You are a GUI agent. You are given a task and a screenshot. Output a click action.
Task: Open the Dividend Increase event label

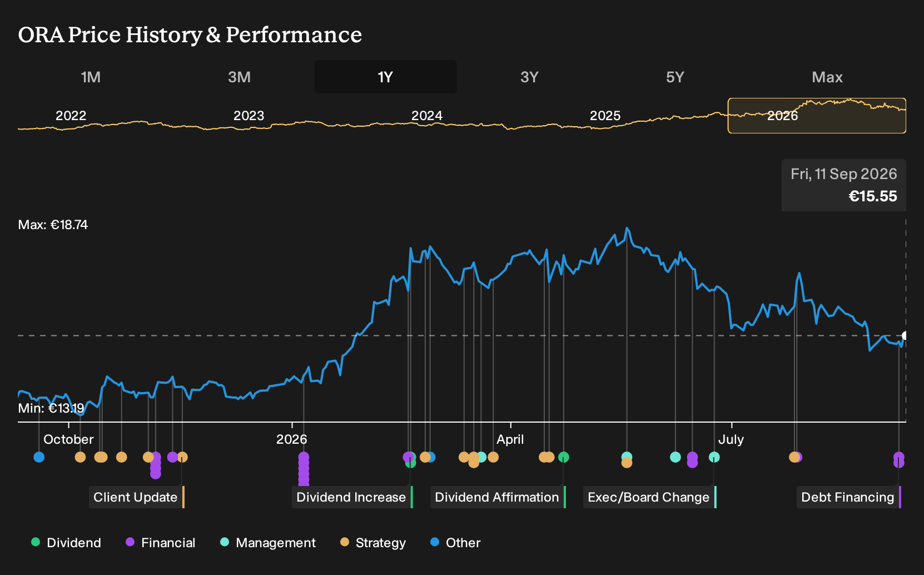point(352,497)
